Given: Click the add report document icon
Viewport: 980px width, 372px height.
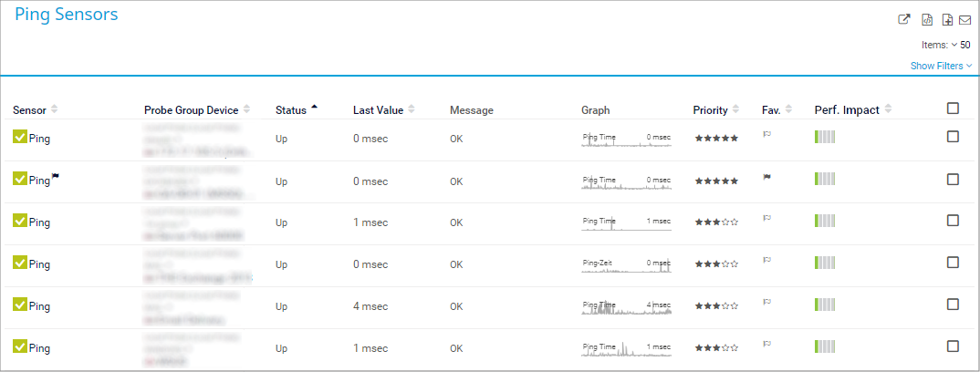Looking at the screenshot, I should point(944,20).
